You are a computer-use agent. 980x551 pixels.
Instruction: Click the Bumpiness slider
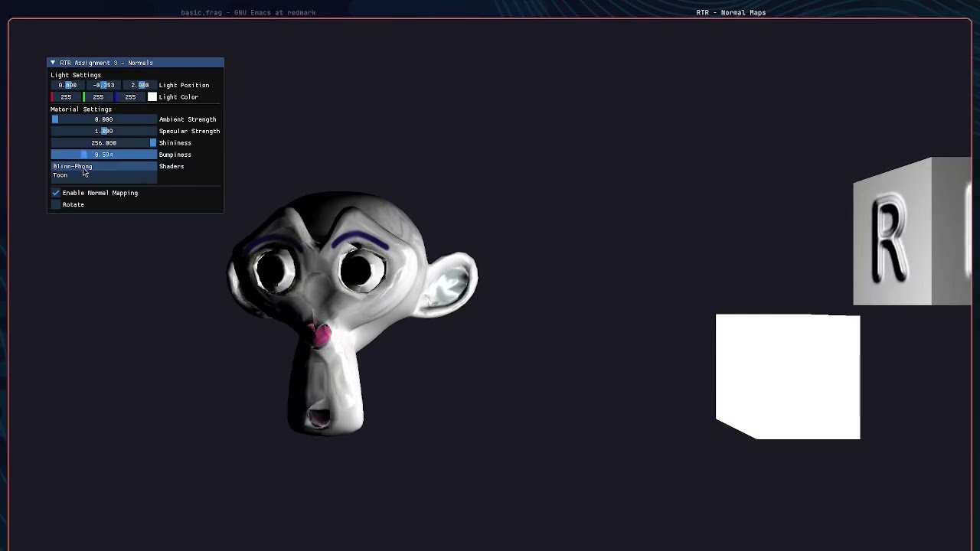(x=103, y=155)
